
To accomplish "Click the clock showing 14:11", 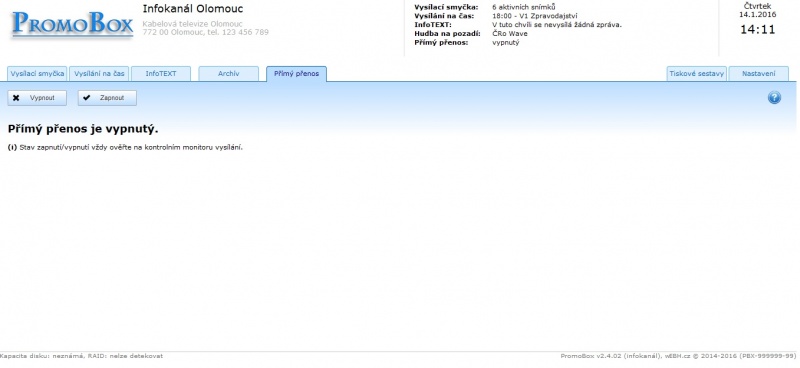I will point(758,30).
